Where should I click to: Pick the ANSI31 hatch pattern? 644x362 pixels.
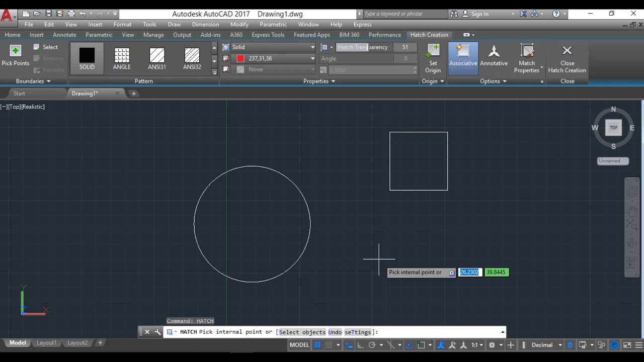click(157, 58)
